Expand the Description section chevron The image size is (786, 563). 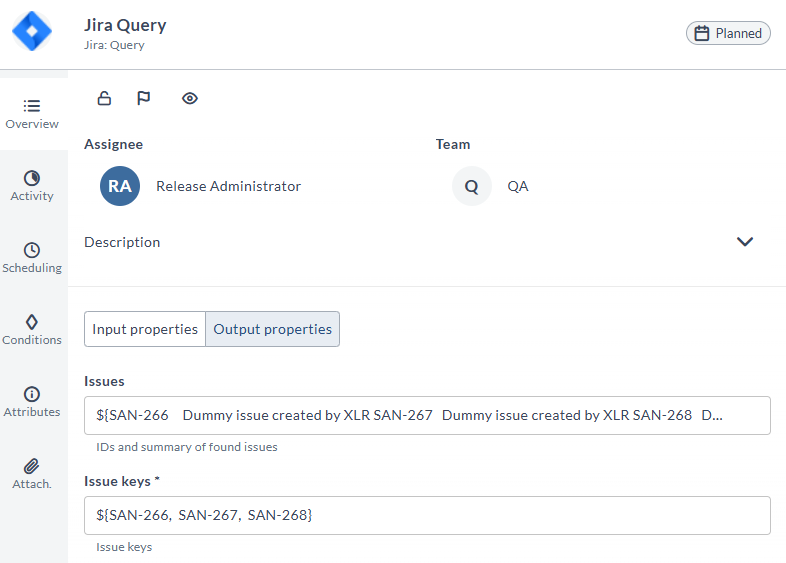745,242
